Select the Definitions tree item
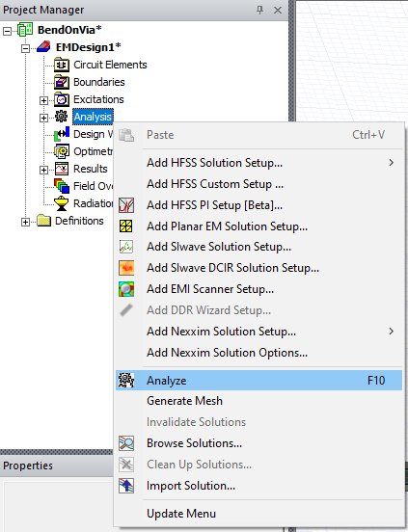The image size is (408, 532). pyautogui.click(x=79, y=221)
